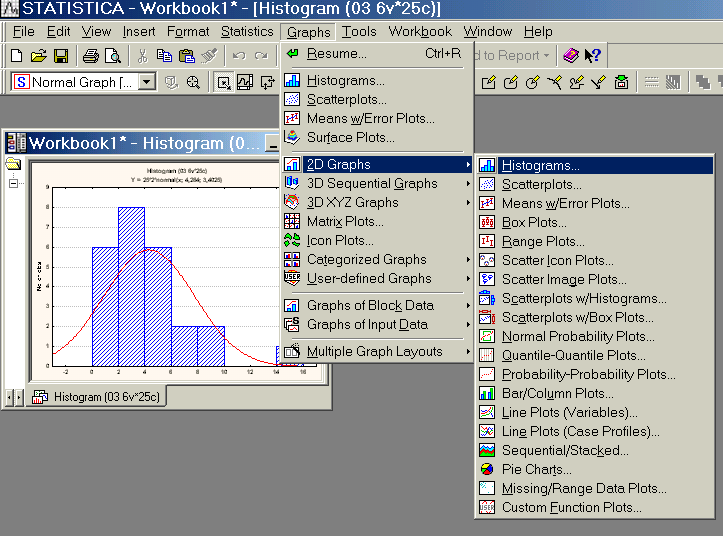Click the tallest histogram bar in graph
Screen dimensions: 723x536
tap(131, 286)
